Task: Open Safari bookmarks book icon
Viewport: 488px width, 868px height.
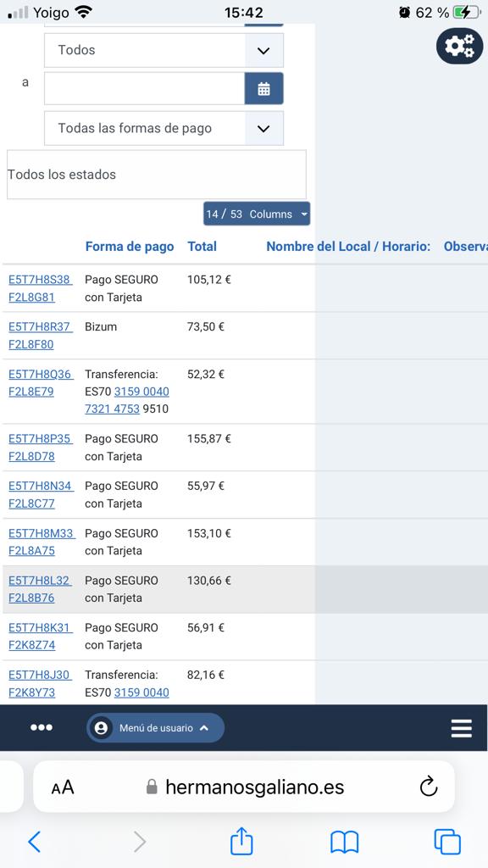Action: tap(344, 843)
